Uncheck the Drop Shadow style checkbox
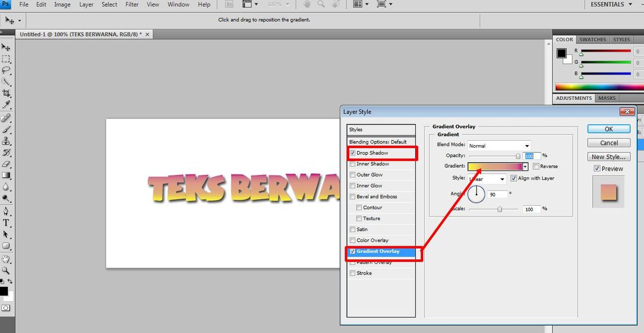 (353, 153)
